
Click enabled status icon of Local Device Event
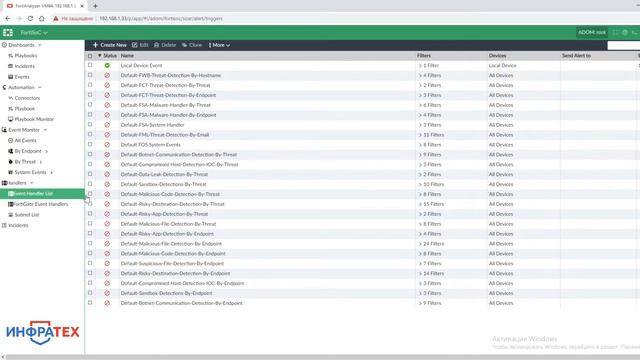107,65
